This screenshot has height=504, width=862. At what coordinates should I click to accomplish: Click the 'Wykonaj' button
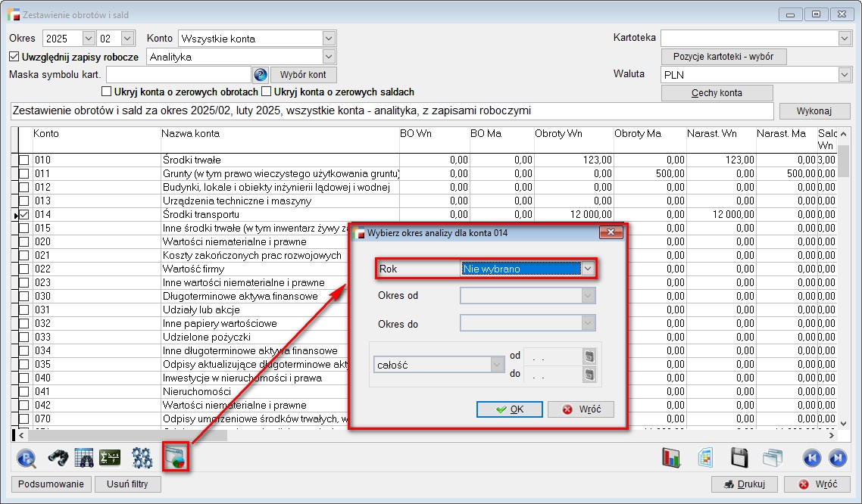tap(814, 111)
